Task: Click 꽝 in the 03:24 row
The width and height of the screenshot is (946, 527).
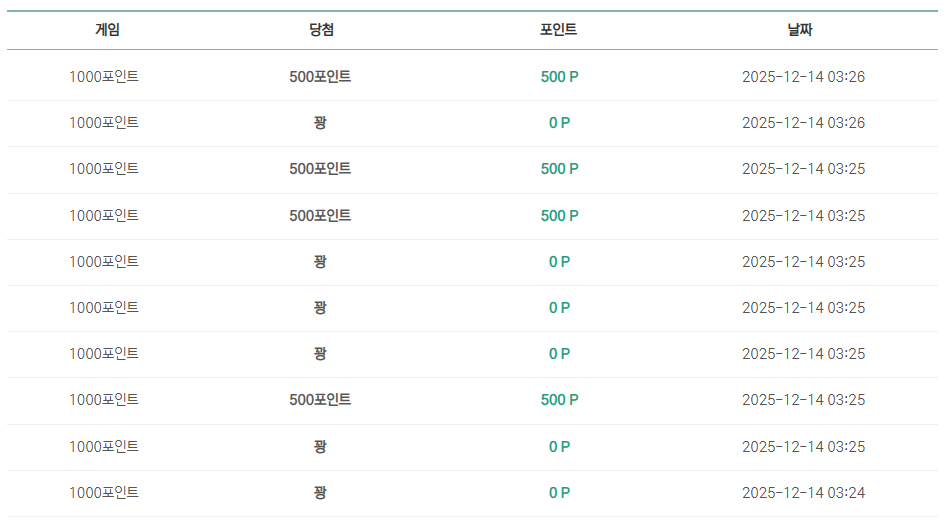Action: 320,493
